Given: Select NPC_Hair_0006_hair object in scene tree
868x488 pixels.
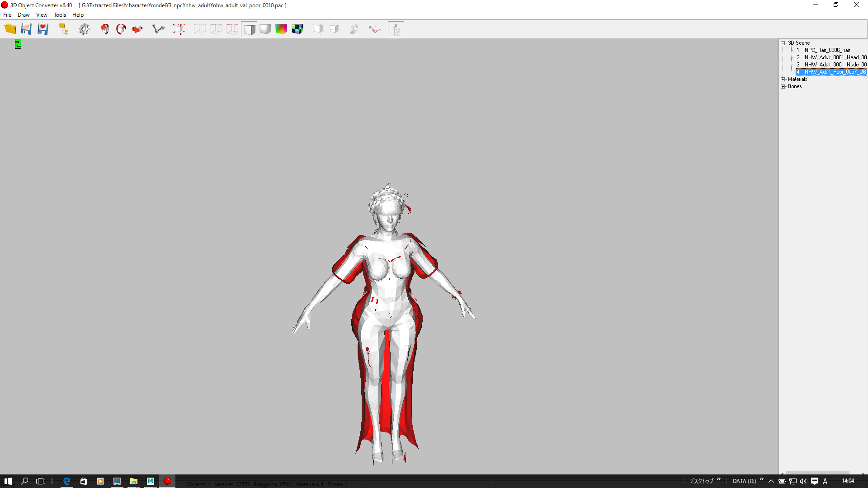Looking at the screenshot, I should coord(827,50).
